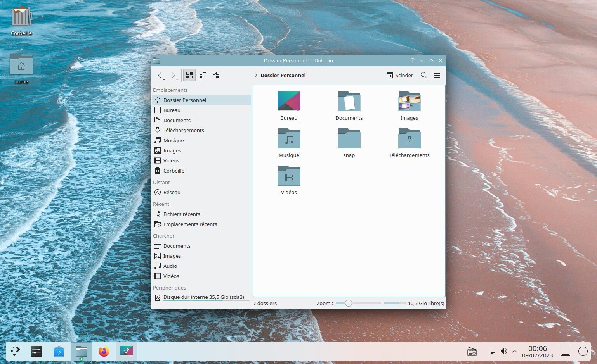Select Disque dur interne device
Image resolution: width=597 pixels, height=364 pixels.
coord(203,297)
